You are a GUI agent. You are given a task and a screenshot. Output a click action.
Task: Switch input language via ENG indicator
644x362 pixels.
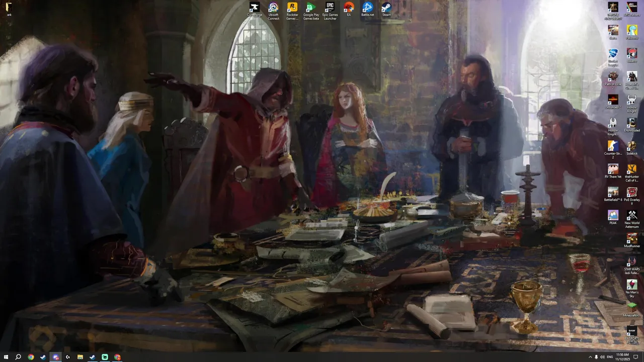tap(610, 357)
